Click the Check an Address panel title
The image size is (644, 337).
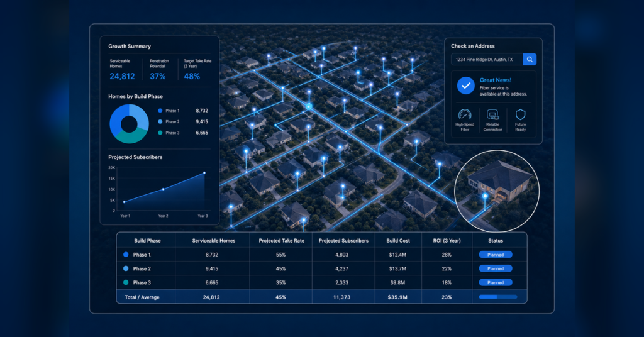[473, 46]
